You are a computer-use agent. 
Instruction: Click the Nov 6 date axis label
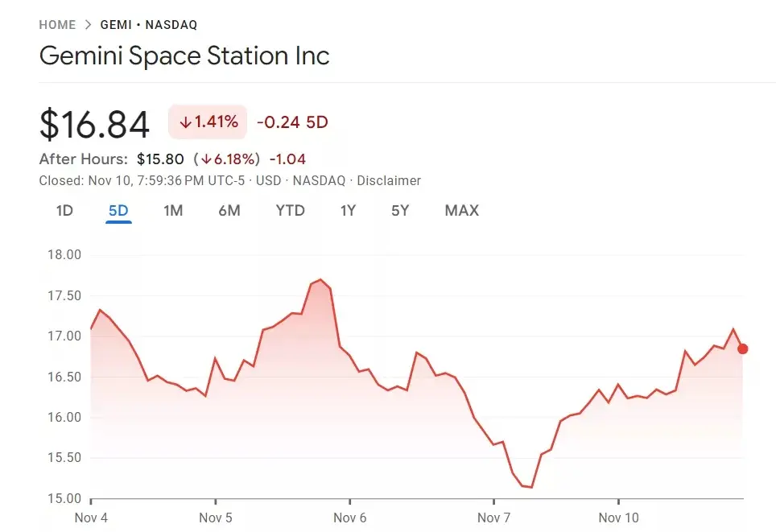click(x=350, y=518)
